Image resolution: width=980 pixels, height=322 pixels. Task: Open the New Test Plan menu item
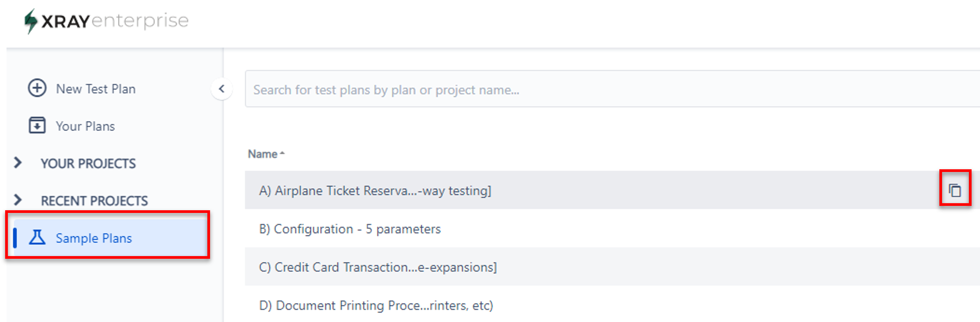point(95,89)
